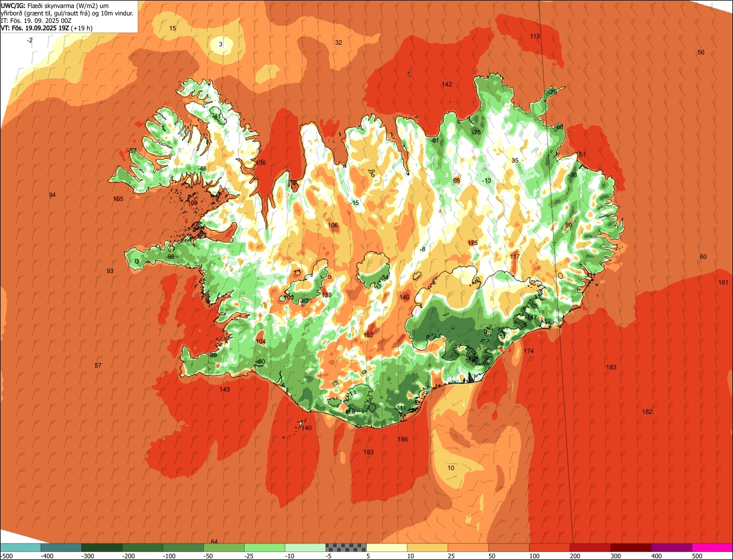Click the map value -15
733x560 pixels.
pyautogui.click(x=354, y=203)
